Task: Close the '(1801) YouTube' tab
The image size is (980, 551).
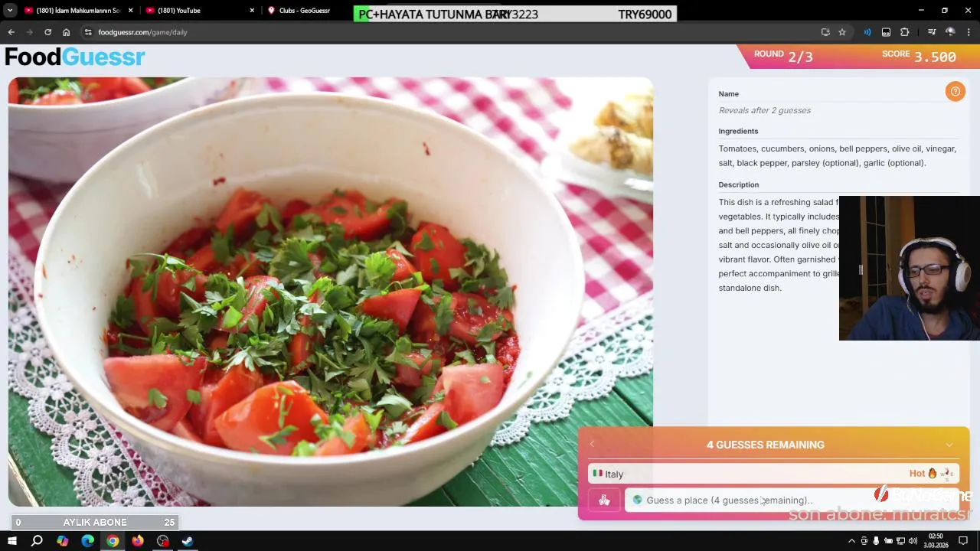Action: (252, 11)
